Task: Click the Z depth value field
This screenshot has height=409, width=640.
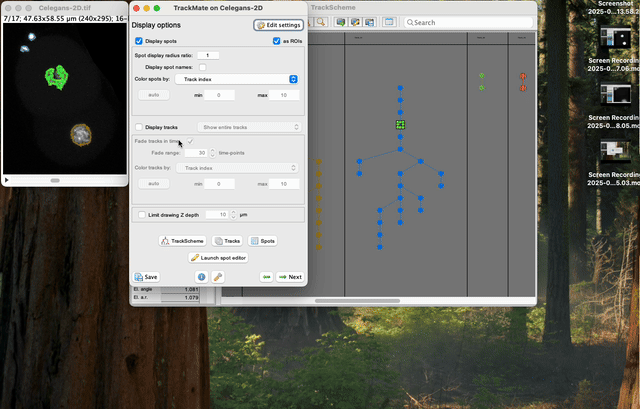Action: pos(217,215)
